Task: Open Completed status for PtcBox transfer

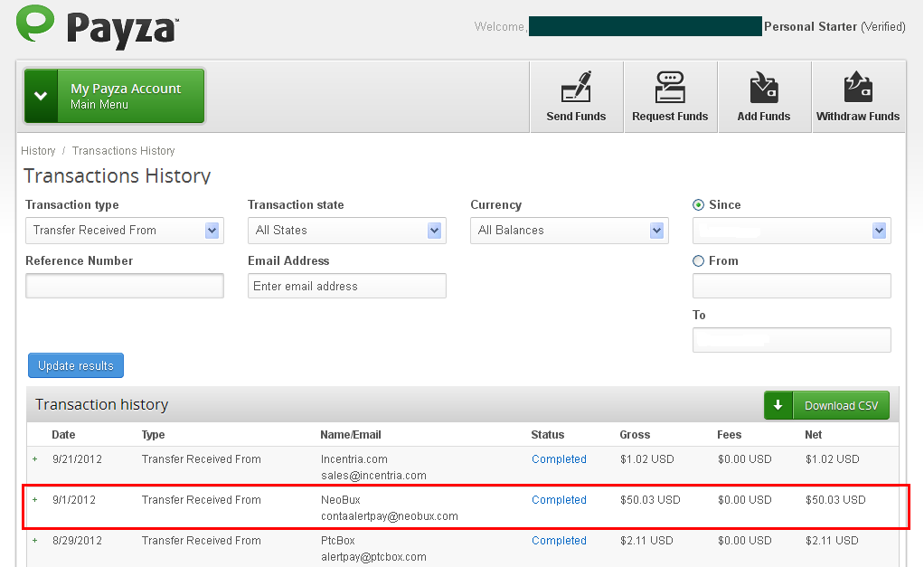Action: [x=560, y=541]
